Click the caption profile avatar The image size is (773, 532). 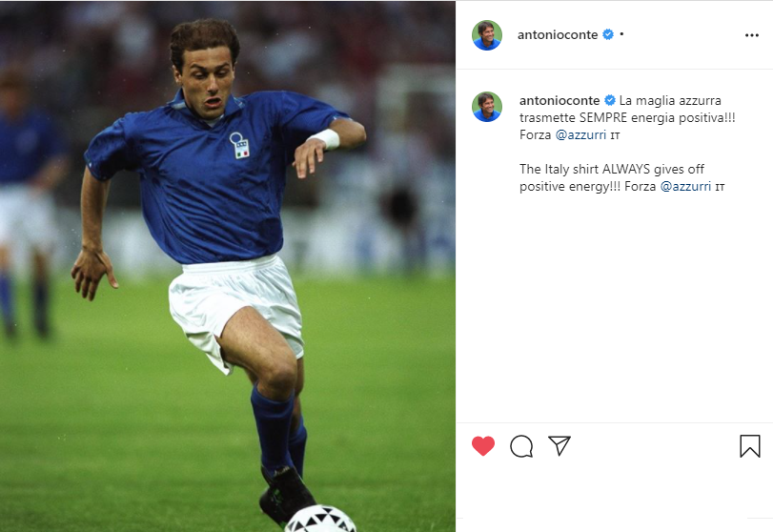click(x=487, y=107)
